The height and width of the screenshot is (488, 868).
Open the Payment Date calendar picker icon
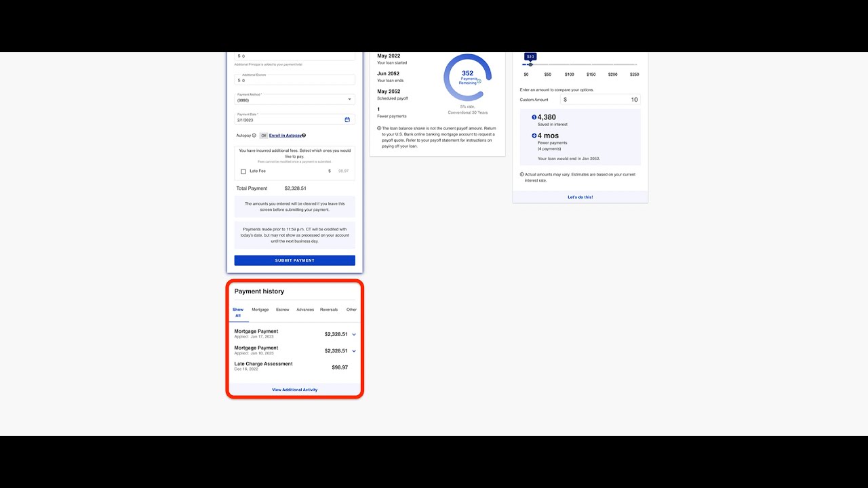tap(347, 119)
